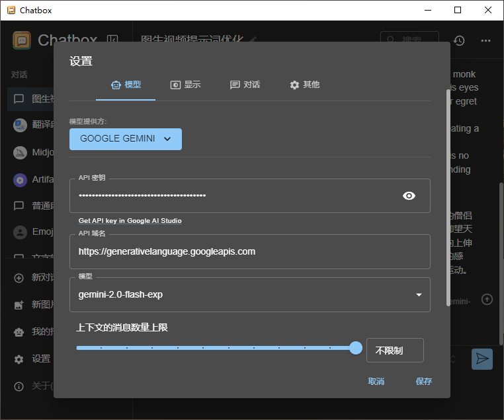Open Get API key in Google AI Studio link

tap(130, 220)
